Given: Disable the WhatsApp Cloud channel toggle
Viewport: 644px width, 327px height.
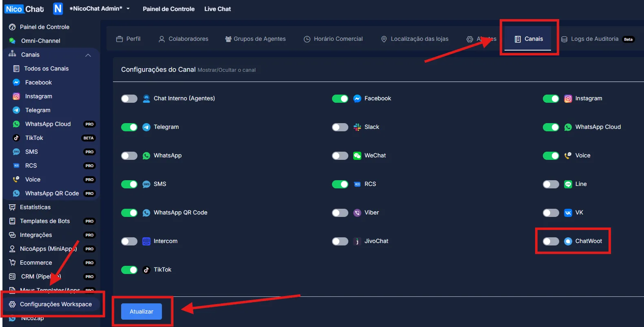Looking at the screenshot, I should (551, 127).
